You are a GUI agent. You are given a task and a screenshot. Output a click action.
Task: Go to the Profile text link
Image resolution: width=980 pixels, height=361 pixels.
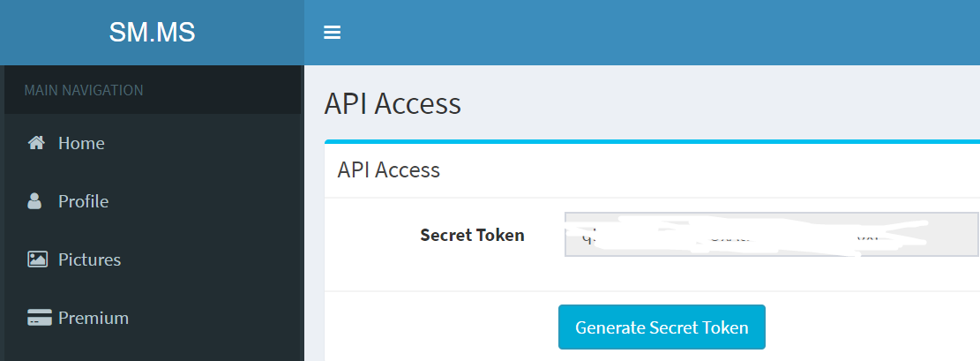83,201
